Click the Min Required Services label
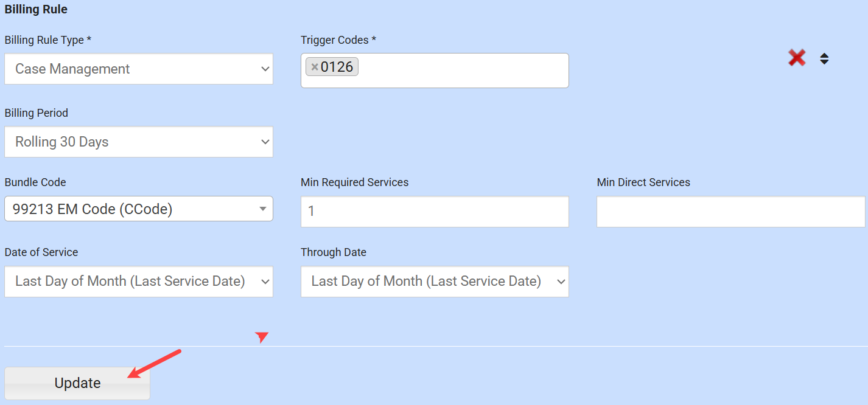Viewport: 868px width, 405px height. point(354,182)
